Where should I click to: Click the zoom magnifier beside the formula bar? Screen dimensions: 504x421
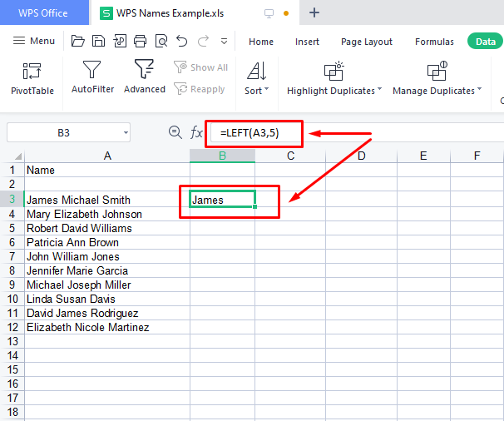175,132
